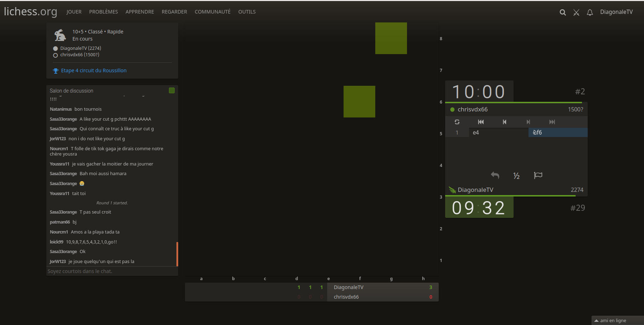
Task: Jump to last move button
Action: pos(552,122)
